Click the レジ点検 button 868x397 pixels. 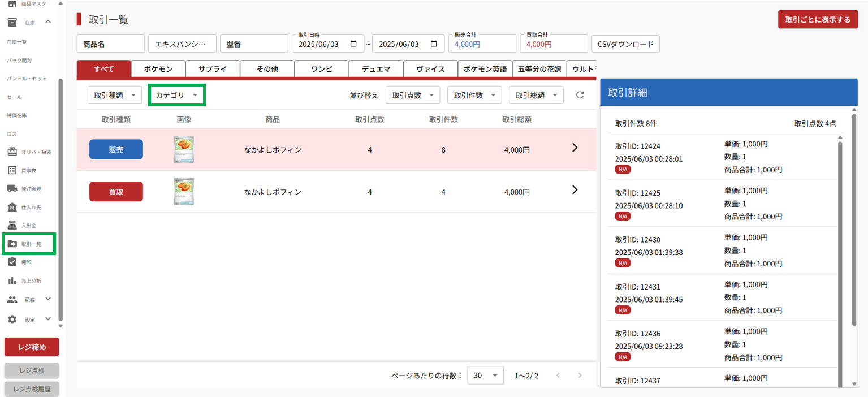click(32, 371)
